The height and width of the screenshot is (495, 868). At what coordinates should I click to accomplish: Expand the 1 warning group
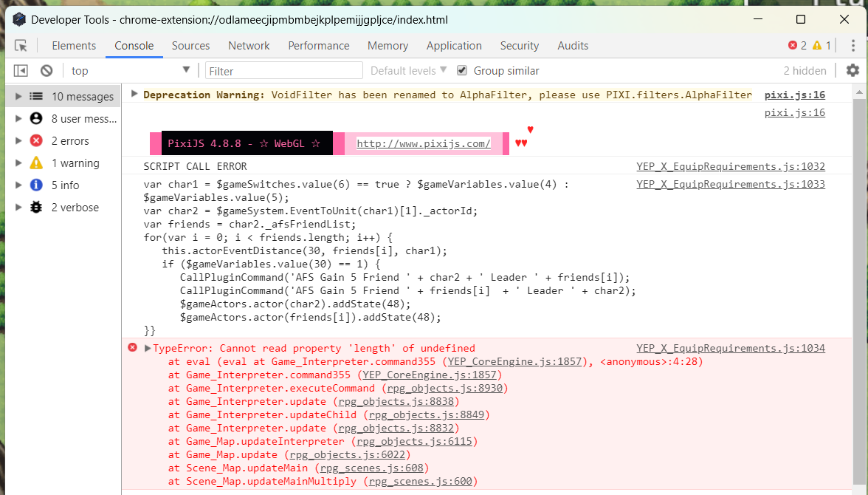pos(18,163)
